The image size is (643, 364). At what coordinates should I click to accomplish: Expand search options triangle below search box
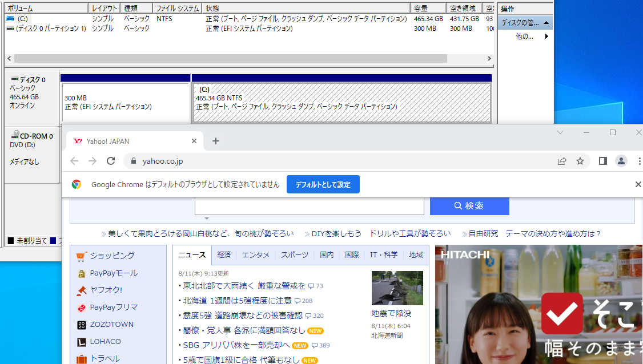tap(207, 219)
